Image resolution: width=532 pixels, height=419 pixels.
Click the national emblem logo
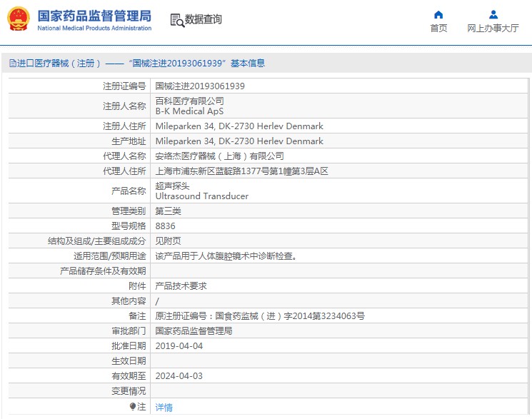click(19, 19)
